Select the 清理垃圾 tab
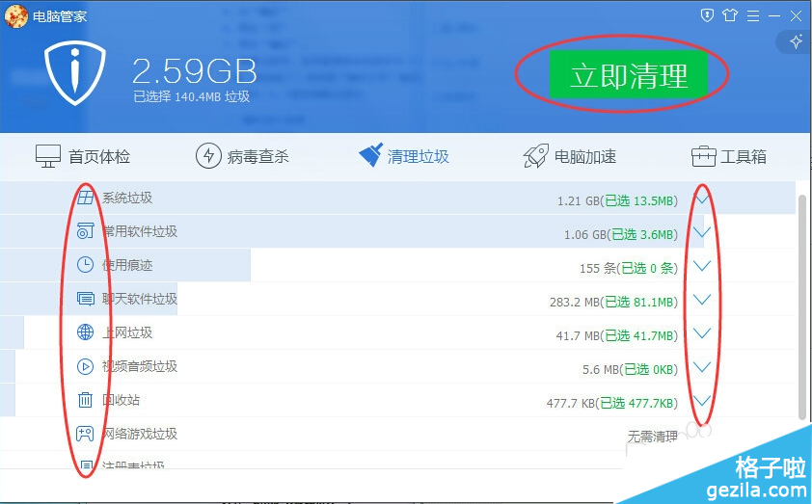Screen dimensions: 812x504 coord(404,156)
